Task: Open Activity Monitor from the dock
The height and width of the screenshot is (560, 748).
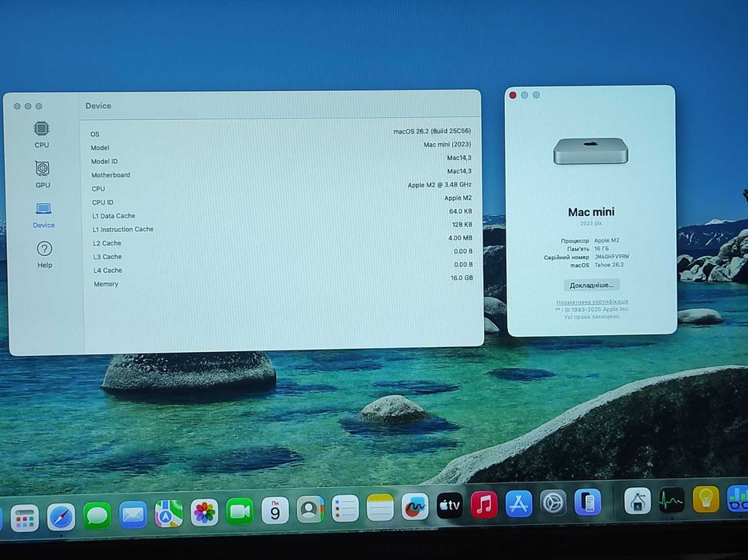Action: [671, 500]
